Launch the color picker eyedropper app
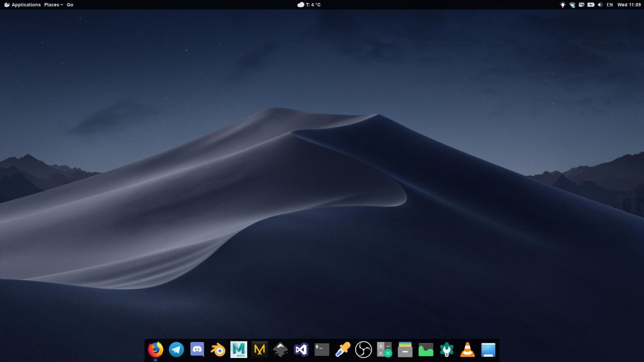This screenshot has width=644, height=362. tap(343, 349)
